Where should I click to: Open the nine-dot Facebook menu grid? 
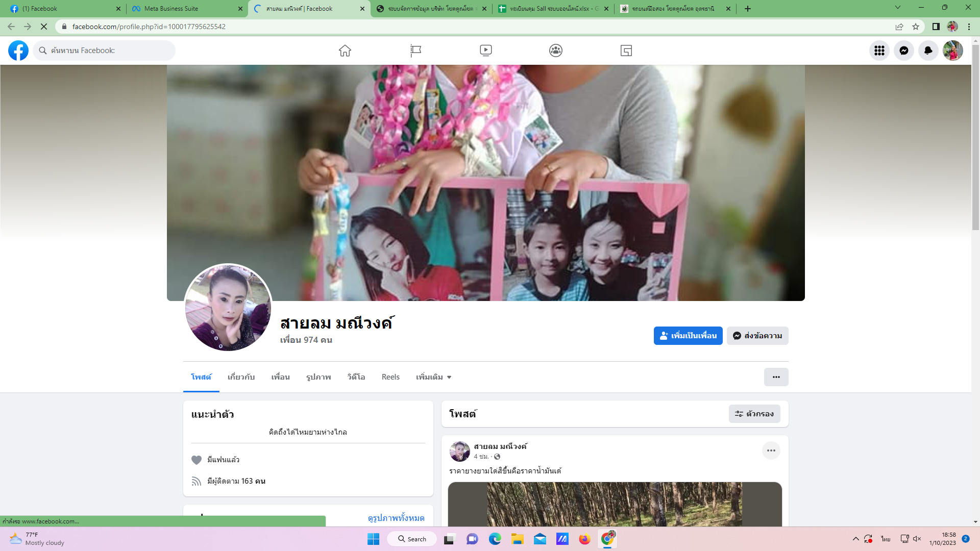879,51
